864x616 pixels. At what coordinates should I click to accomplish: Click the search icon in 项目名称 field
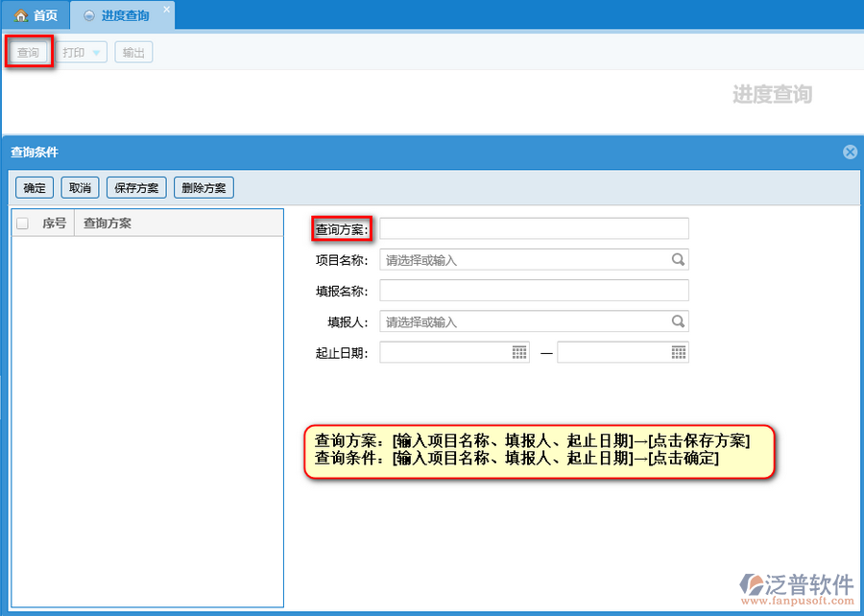click(678, 259)
